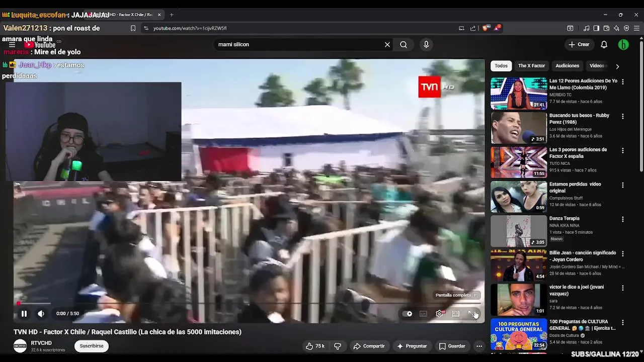The width and height of the screenshot is (644, 362).
Task: Start voice search with the microphone icon
Action: (x=426, y=45)
